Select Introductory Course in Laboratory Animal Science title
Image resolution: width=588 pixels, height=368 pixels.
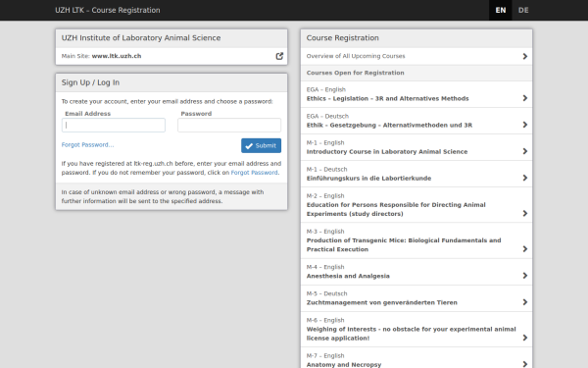click(x=387, y=152)
